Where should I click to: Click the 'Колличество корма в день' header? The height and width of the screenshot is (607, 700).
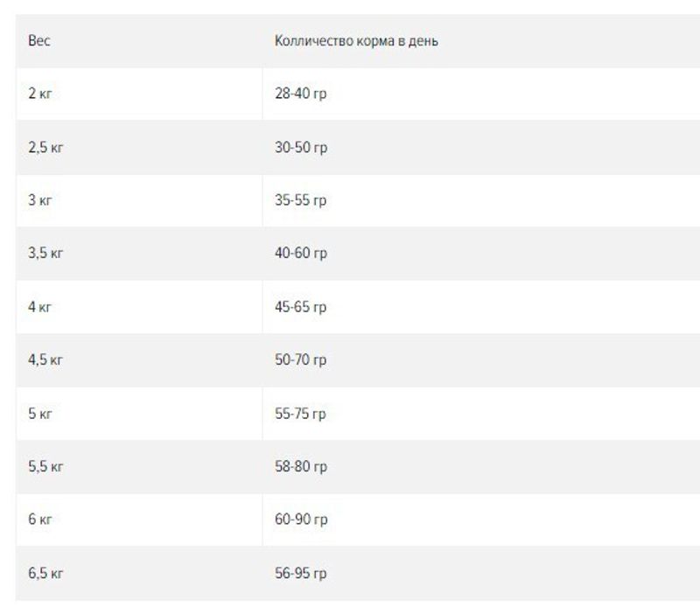(x=356, y=40)
